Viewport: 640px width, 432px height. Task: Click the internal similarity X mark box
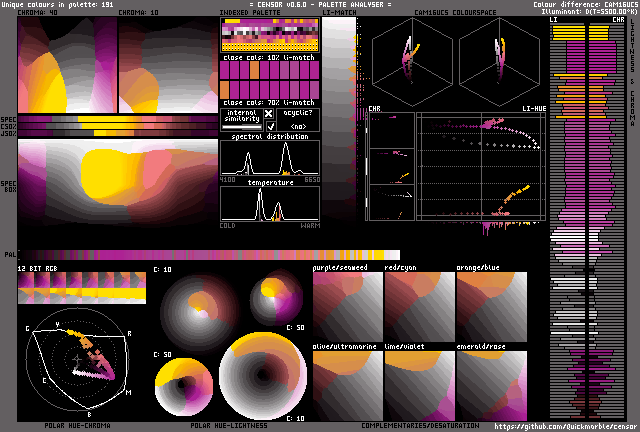coord(268,115)
